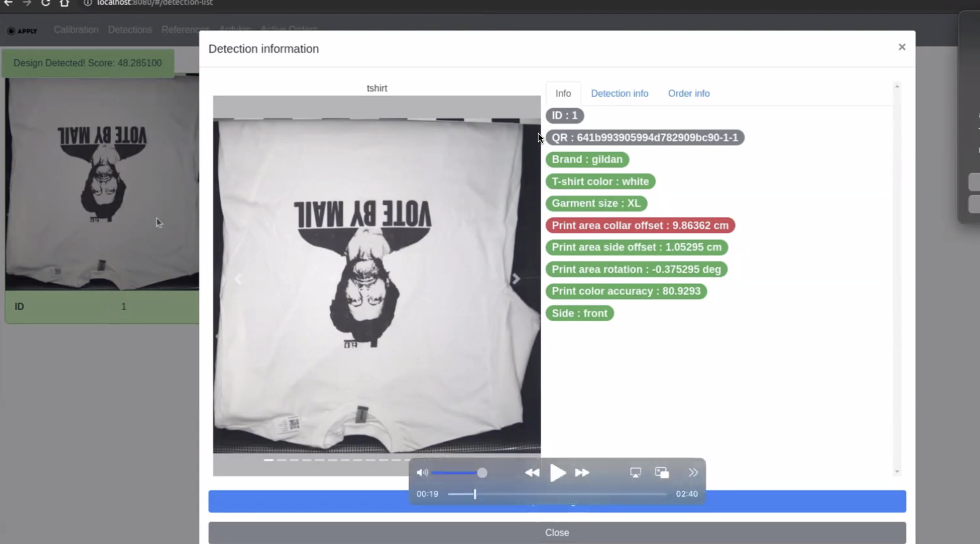Switch to the Detection info tab
Screen dimensions: 980x544
[619, 93]
